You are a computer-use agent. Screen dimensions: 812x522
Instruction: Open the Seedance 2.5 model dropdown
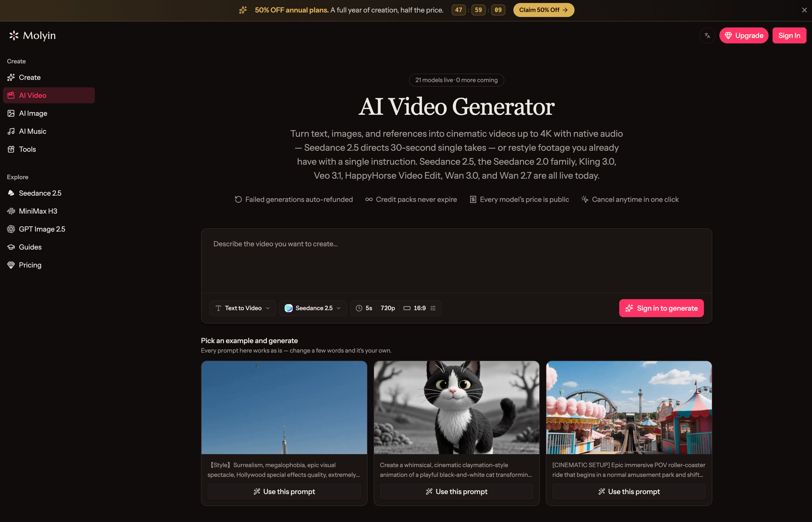click(x=313, y=308)
